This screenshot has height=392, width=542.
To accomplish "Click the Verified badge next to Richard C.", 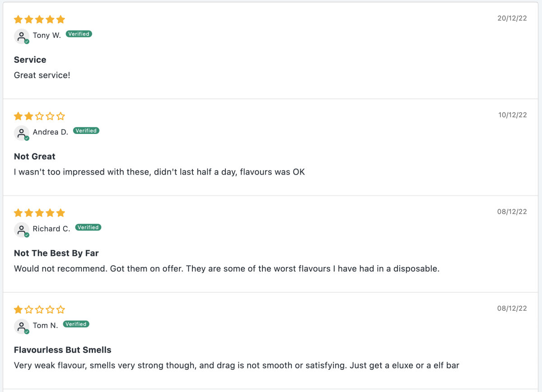I will tap(88, 227).
